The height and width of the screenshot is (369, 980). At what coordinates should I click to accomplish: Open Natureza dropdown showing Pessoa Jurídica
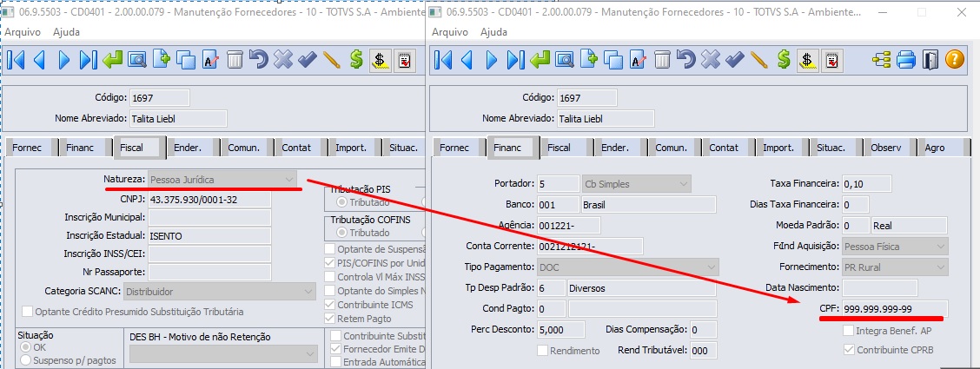[x=222, y=179]
